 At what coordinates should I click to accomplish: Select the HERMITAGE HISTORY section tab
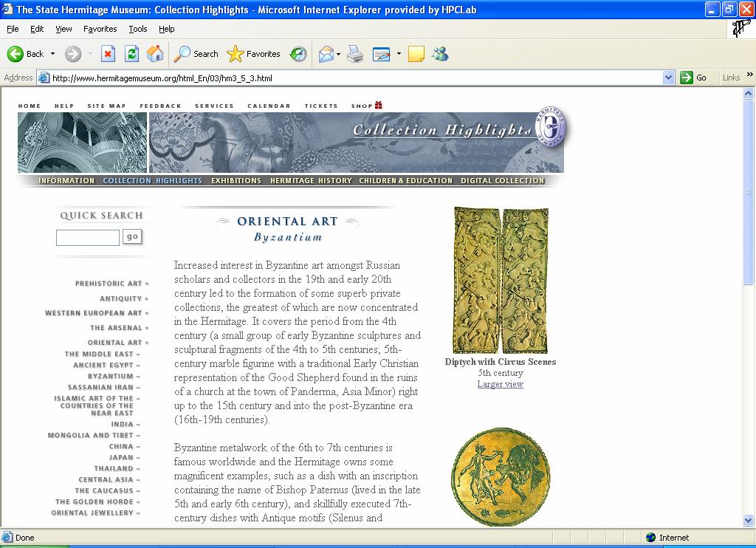pos(311,180)
